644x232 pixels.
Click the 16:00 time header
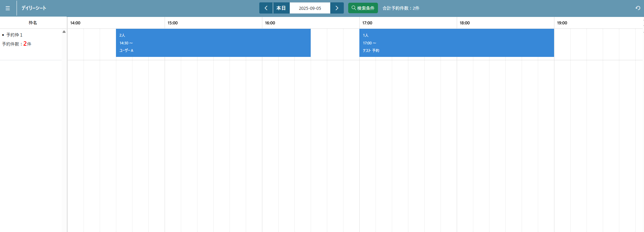pos(270,23)
